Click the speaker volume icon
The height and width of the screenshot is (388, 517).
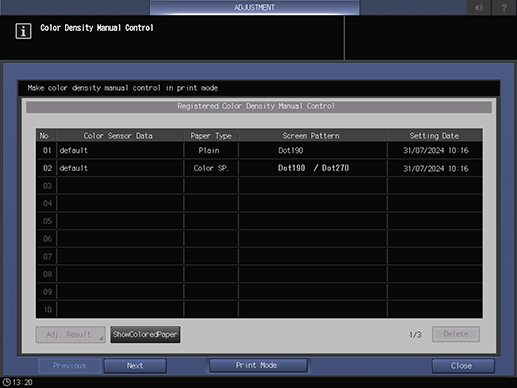coord(479,7)
